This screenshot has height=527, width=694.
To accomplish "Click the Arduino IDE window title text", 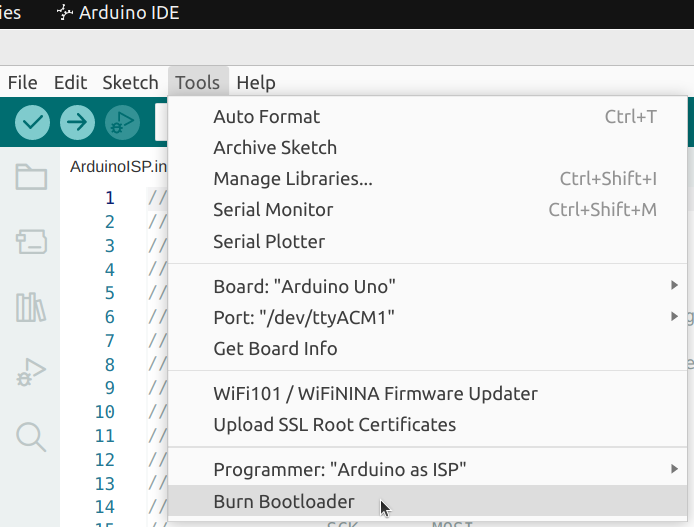I will pos(129,12).
